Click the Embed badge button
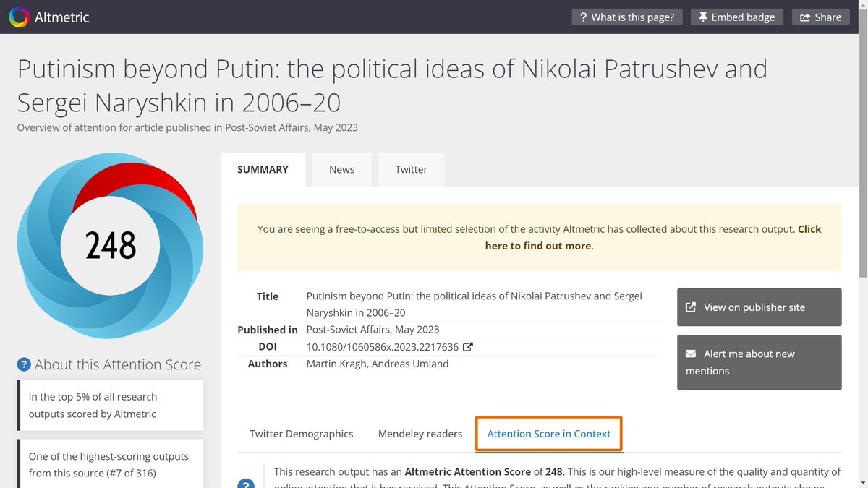The image size is (868, 488). 736,17
